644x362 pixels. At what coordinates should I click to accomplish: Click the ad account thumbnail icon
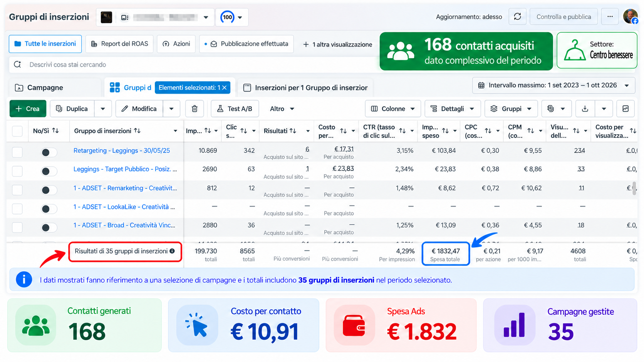click(x=106, y=17)
